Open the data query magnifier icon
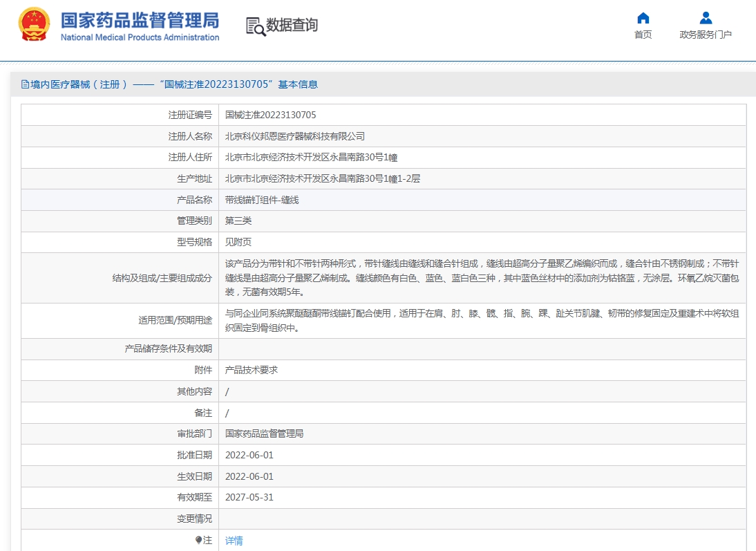Image resolution: width=756 pixels, height=551 pixels. click(256, 26)
